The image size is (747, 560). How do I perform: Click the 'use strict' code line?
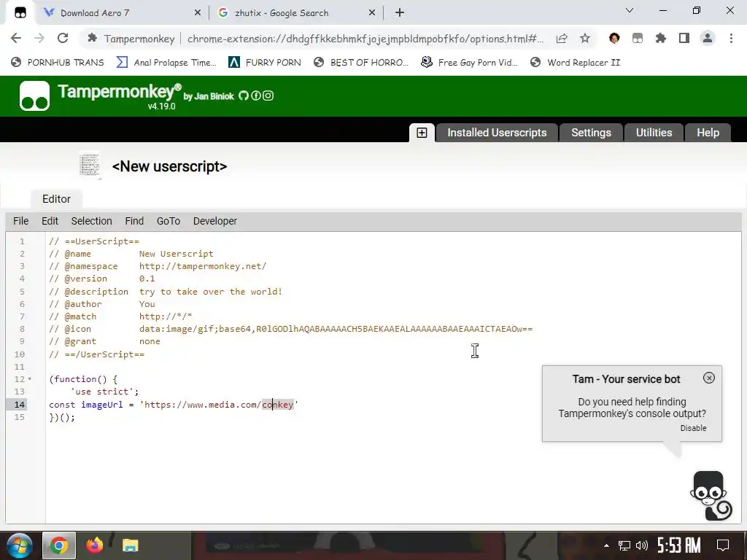pyautogui.click(x=104, y=392)
